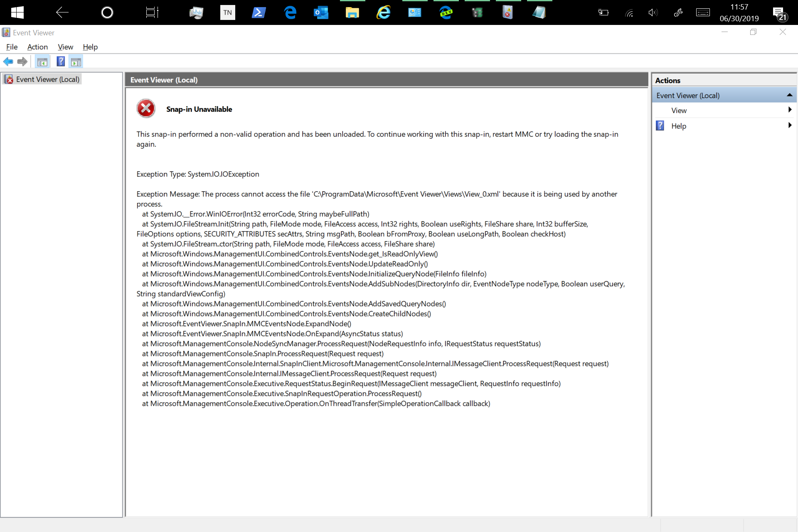Screen dimensions: 798x532
Task: Open Outlook from taskbar
Action: coord(321,12)
